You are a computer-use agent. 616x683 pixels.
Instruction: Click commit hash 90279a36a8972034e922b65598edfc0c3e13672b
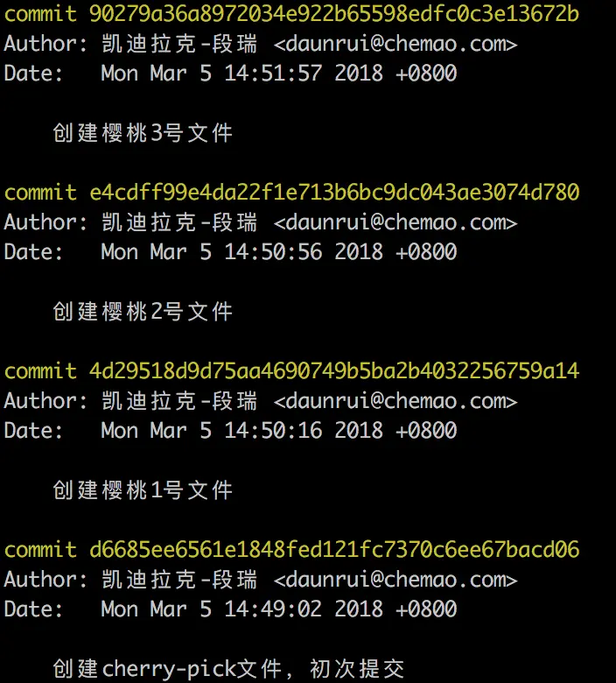pos(334,14)
